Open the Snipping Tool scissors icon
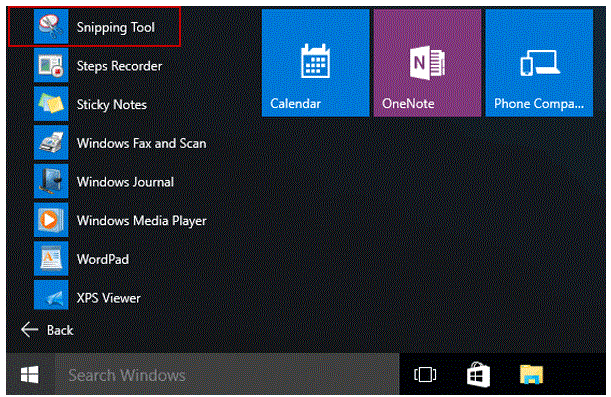The height and width of the screenshot is (397, 611). [51, 26]
